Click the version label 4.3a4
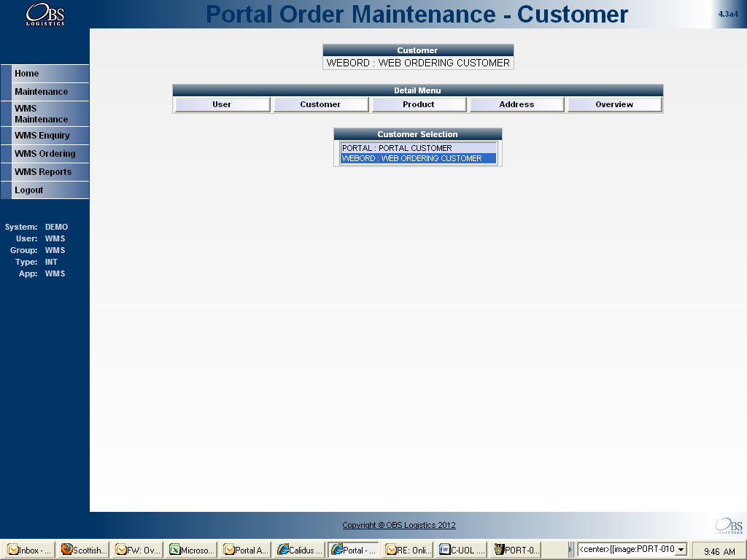Viewport: 747px width, 560px height. pyautogui.click(x=728, y=14)
